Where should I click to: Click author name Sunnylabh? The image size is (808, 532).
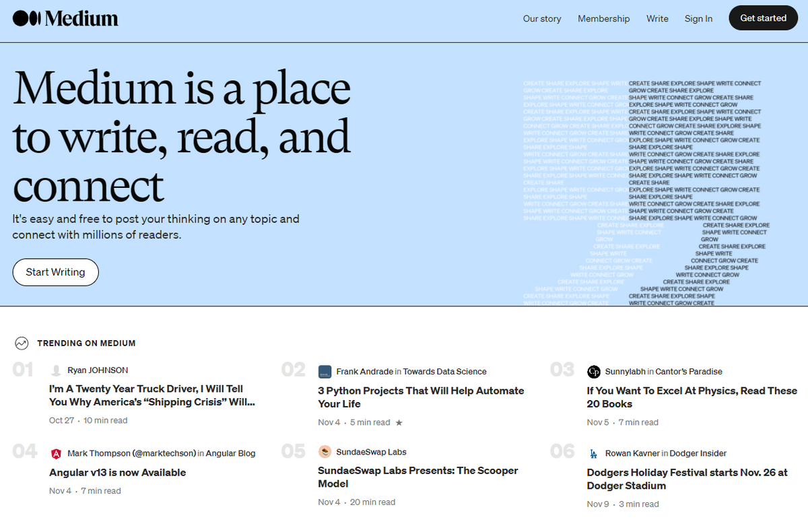click(627, 372)
